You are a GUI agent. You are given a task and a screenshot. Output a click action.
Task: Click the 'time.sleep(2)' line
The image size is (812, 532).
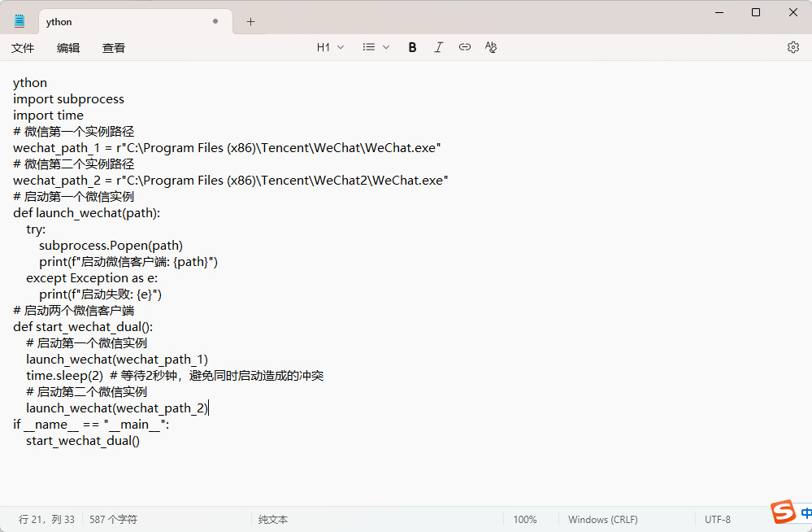(175, 375)
